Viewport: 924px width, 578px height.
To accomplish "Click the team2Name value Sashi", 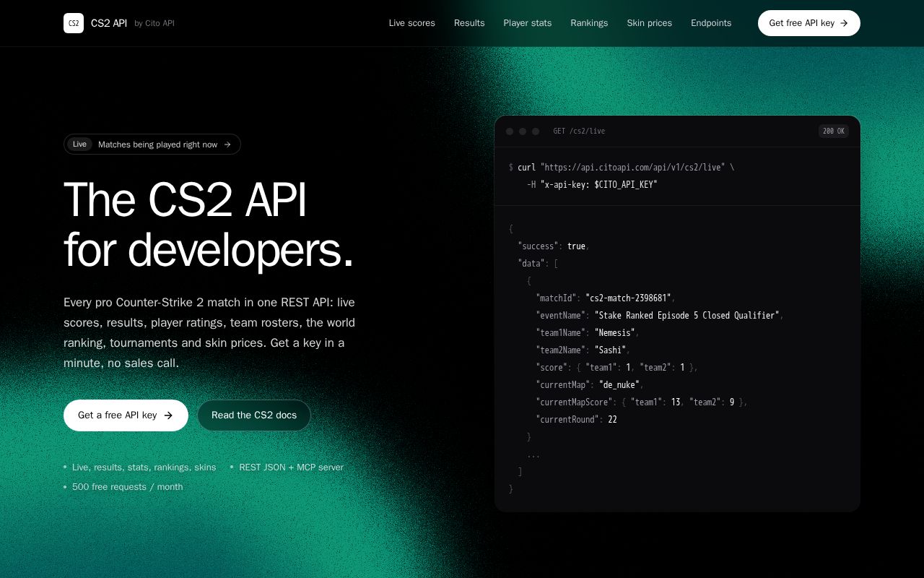I will tap(610, 350).
